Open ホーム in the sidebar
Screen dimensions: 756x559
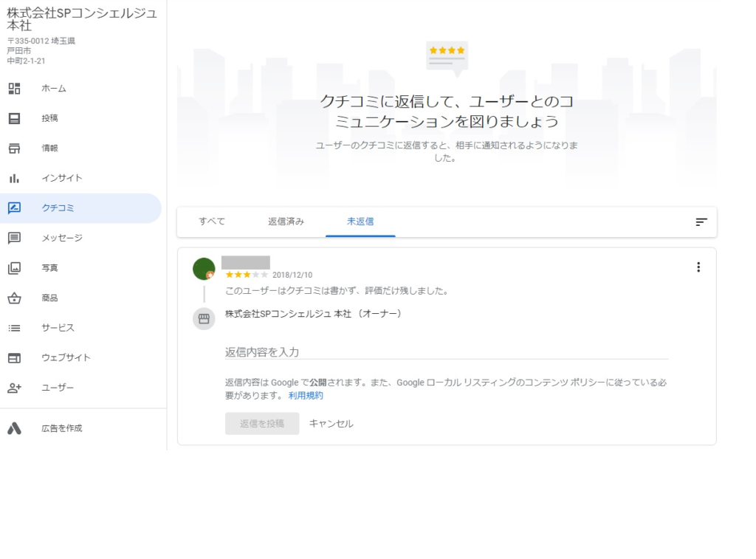pyautogui.click(x=53, y=89)
